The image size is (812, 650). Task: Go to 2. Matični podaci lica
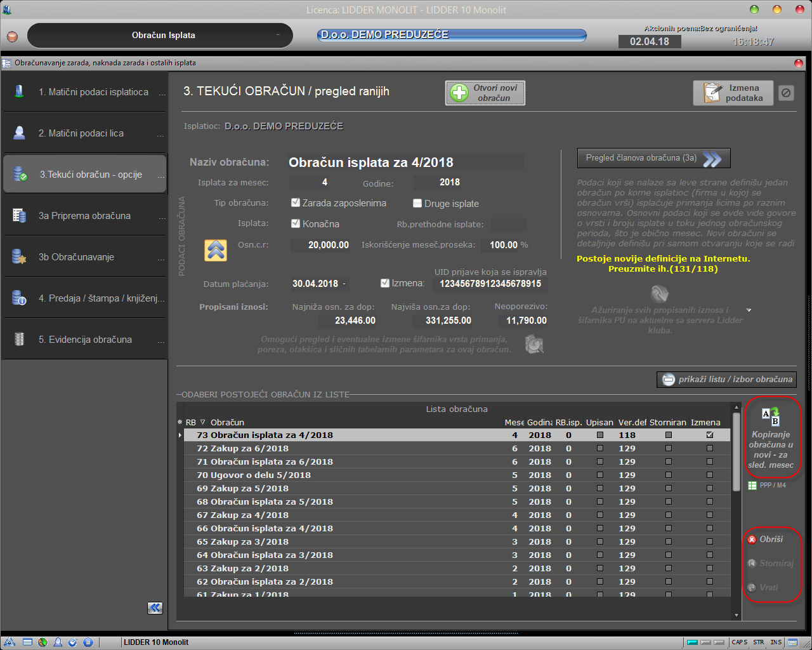click(x=84, y=133)
